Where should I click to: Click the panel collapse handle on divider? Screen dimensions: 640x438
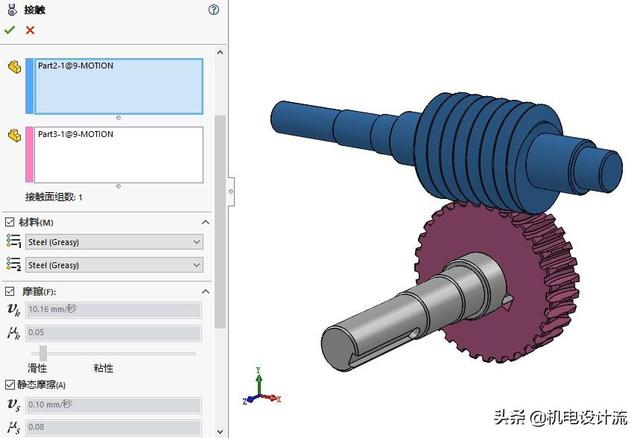pos(231,191)
